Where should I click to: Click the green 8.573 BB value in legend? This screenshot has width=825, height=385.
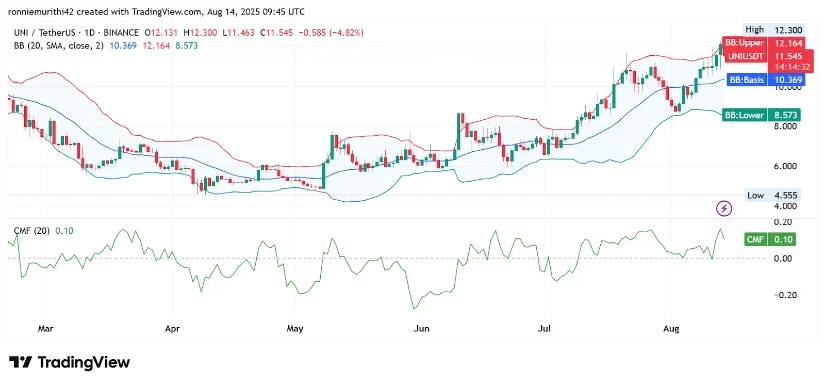pyautogui.click(x=186, y=46)
